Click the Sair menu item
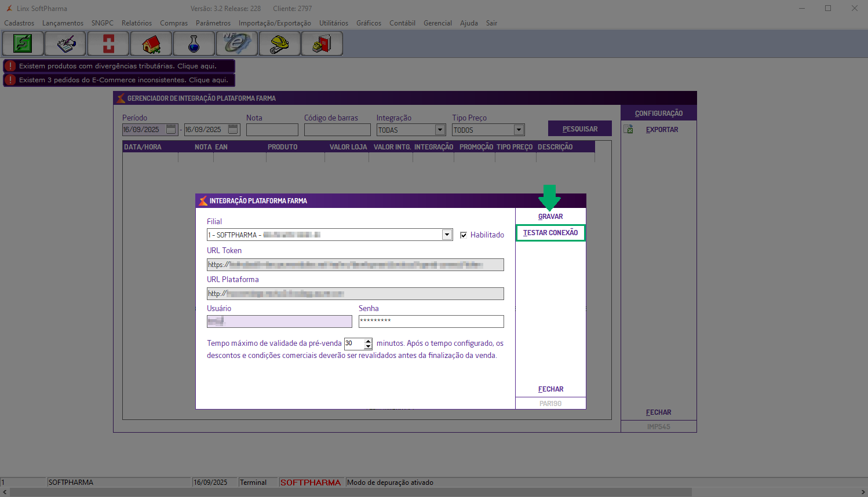 [491, 23]
